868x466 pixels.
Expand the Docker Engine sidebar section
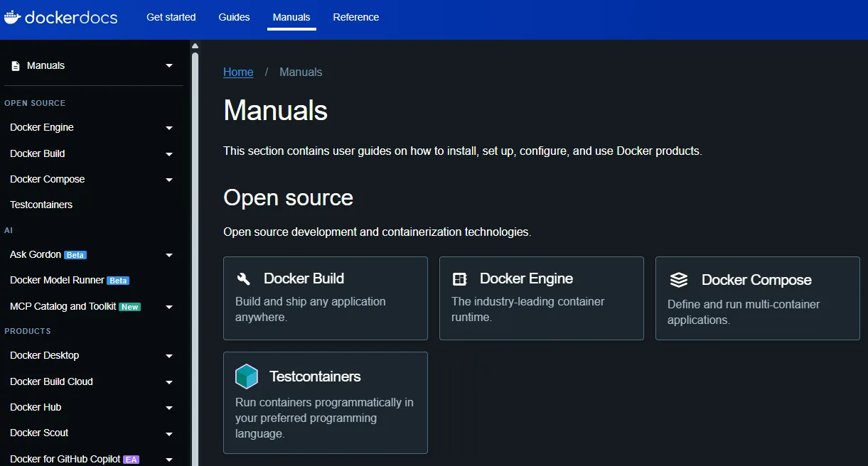coord(169,128)
